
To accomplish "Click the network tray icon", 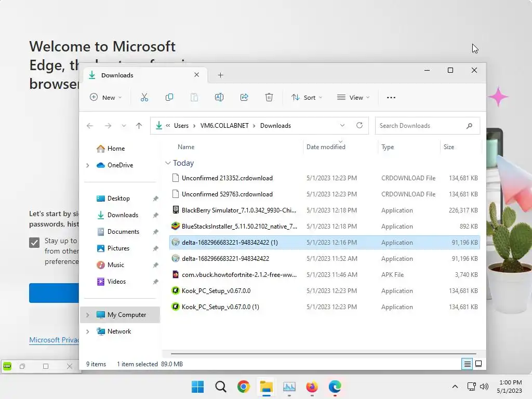I will pyautogui.click(x=471, y=387).
